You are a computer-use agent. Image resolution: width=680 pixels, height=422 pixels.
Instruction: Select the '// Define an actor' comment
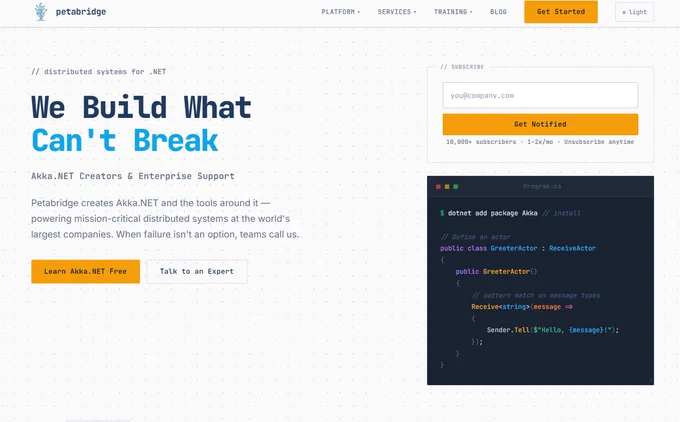point(476,237)
